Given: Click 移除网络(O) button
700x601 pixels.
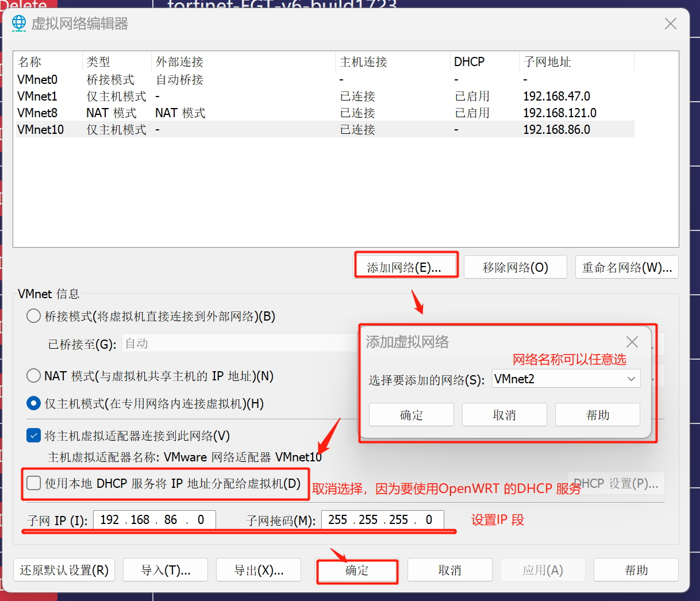Looking at the screenshot, I should [516, 267].
